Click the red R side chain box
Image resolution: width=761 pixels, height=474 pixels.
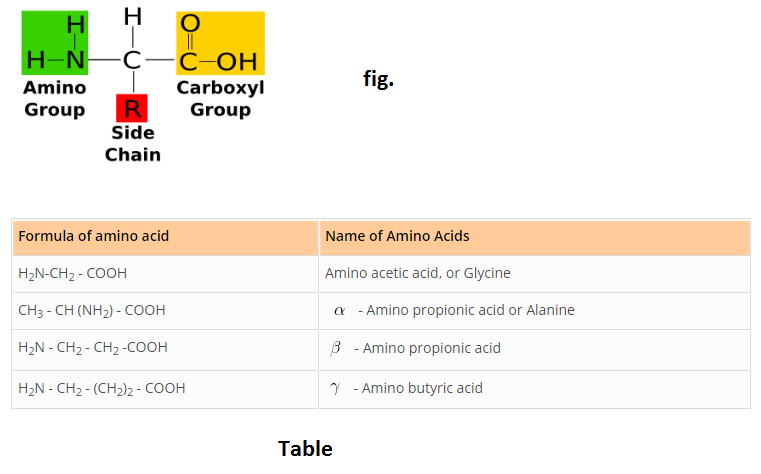(132, 108)
